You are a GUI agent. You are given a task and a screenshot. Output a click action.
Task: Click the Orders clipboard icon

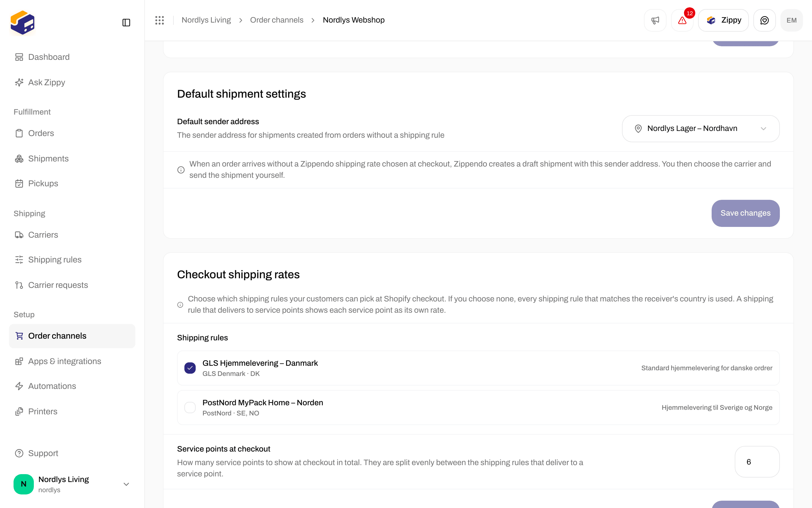click(x=19, y=133)
